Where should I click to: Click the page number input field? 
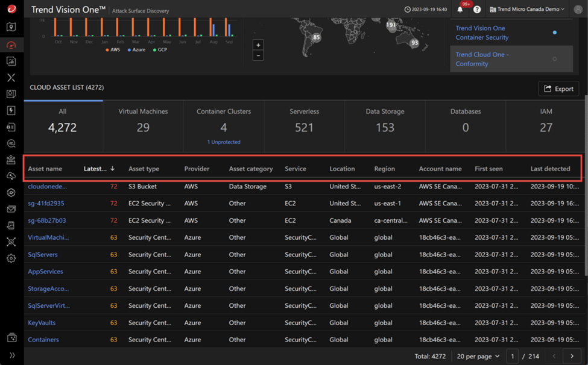point(513,356)
